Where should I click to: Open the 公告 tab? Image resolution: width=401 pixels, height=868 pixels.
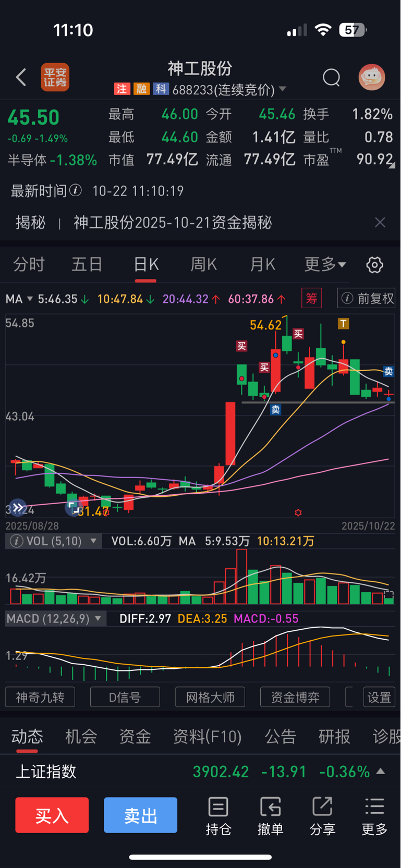point(281,737)
